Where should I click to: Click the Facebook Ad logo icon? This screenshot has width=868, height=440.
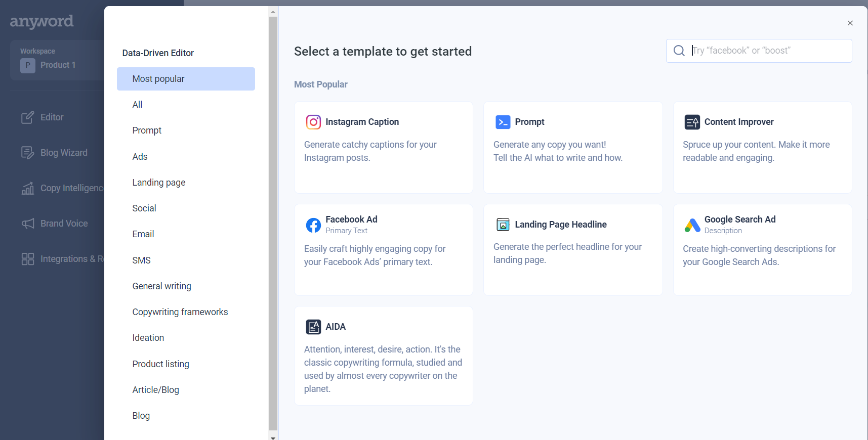[x=313, y=225]
